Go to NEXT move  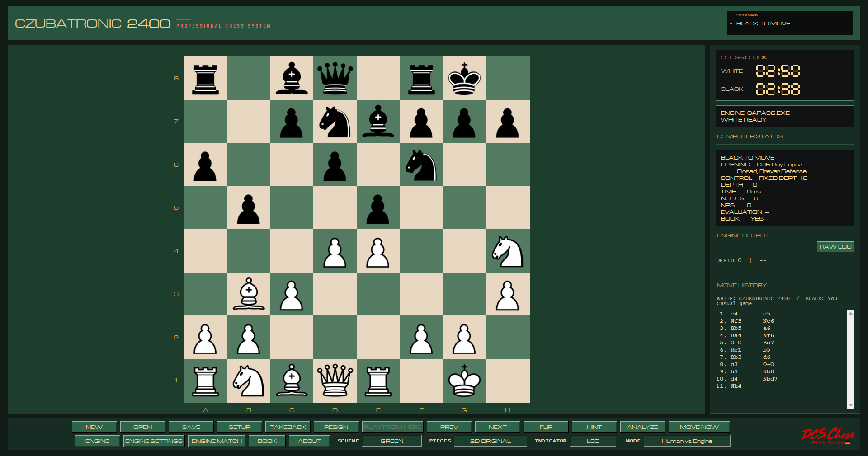pyautogui.click(x=497, y=427)
